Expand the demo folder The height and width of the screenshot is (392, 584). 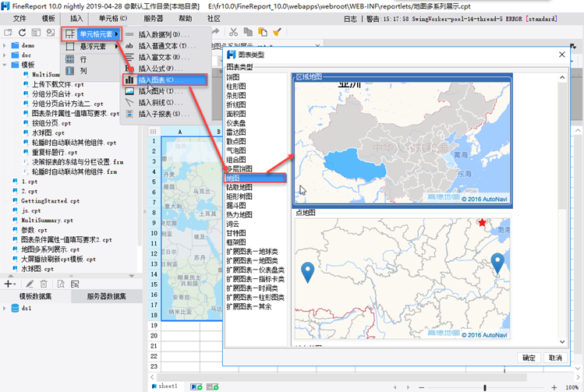5,45
